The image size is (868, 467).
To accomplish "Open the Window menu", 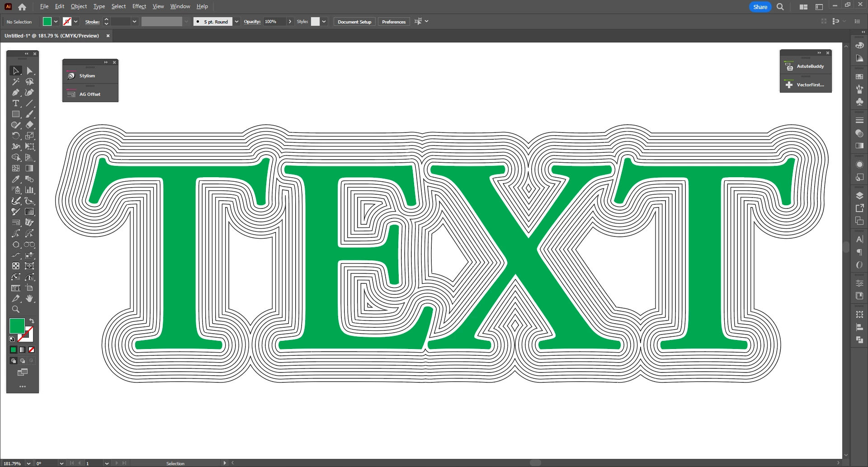I will [180, 6].
